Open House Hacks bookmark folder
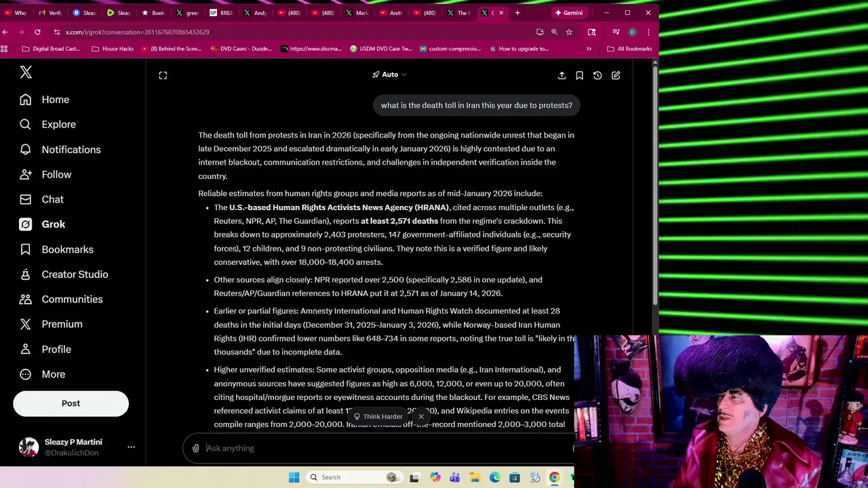868x488 pixels. pyautogui.click(x=113, y=49)
